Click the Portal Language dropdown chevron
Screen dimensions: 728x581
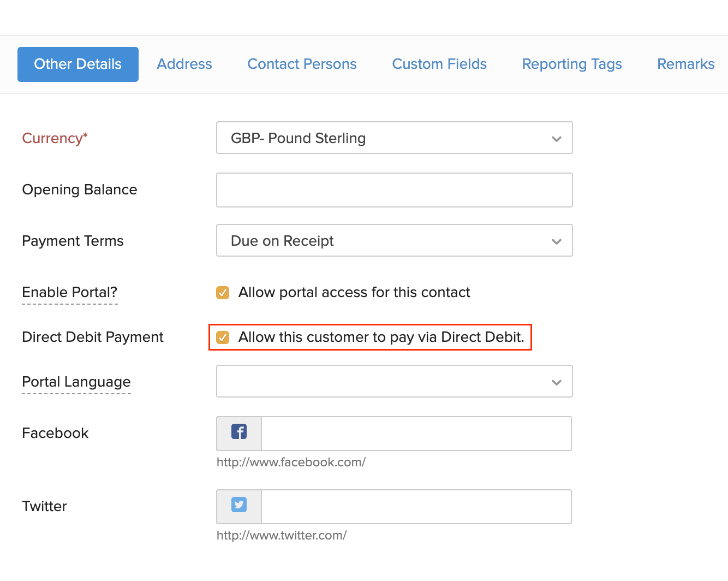pyautogui.click(x=556, y=381)
